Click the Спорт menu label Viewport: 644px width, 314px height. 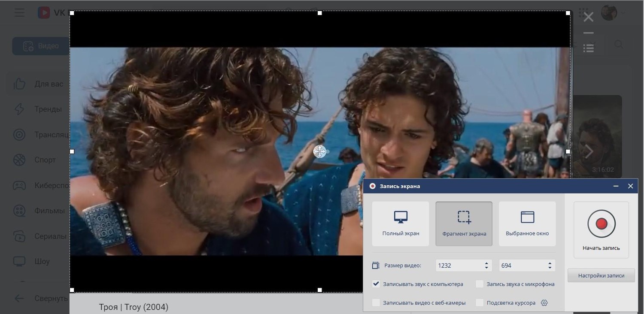[x=45, y=160]
